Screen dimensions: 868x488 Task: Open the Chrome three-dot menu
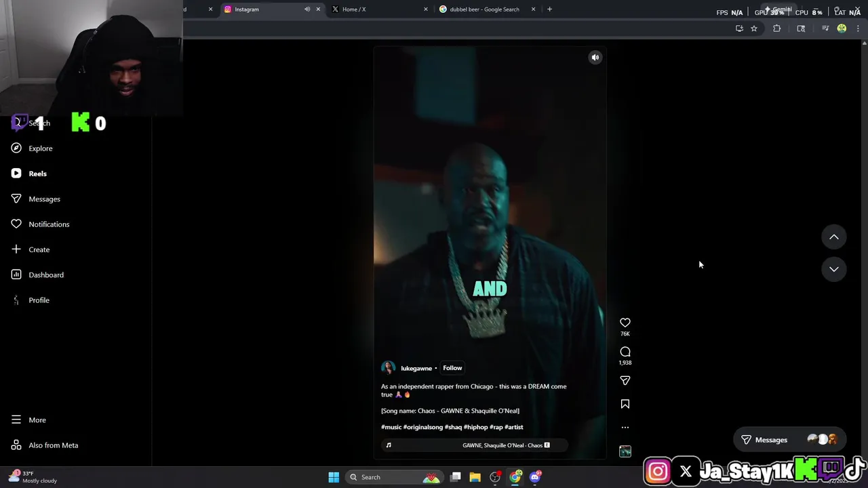(x=858, y=28)
